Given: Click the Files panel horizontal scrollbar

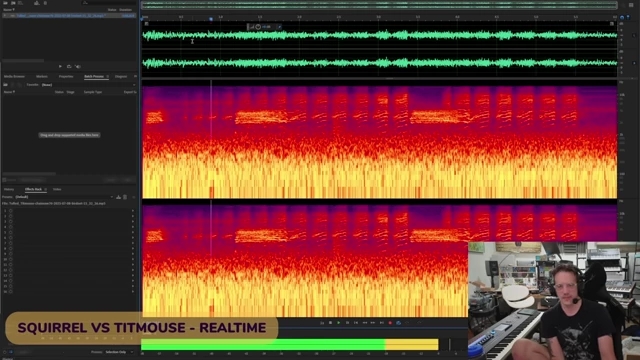Looking at the screenshot, I should point(23,60).
